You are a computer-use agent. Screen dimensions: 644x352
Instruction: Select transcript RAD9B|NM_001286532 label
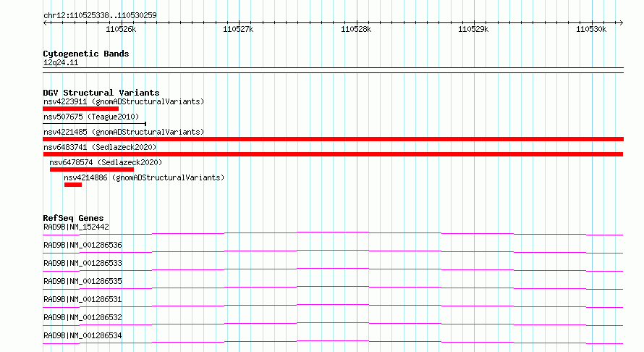click(82, 317)
